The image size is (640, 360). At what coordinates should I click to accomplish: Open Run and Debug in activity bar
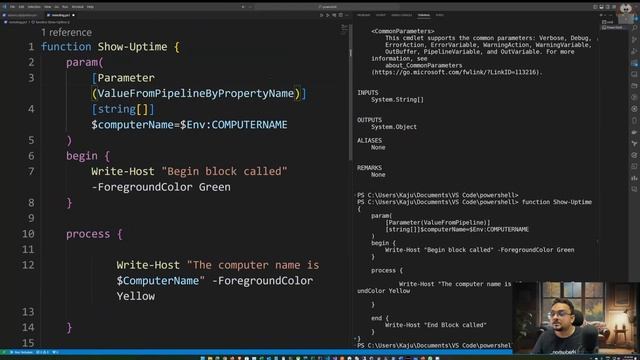tap(634, 51)
